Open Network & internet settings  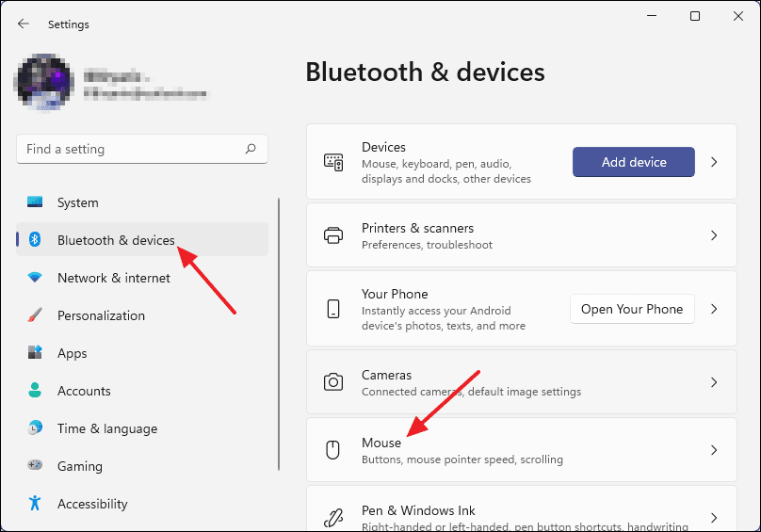point(142,278)
